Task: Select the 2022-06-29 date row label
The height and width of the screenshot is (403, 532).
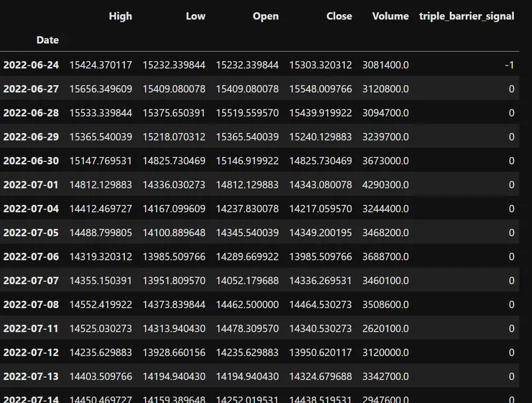Action: coord(31,137)
